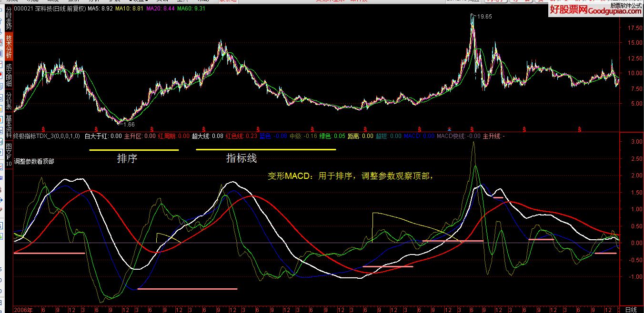The height and width of the screenshot is (313, 644).
Task: Click the 主升线 label
Action: [x=494, y=136]
